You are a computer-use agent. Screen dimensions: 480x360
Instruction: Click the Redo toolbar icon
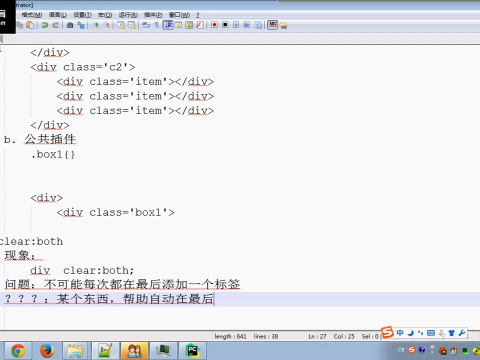tap(56, 25)
